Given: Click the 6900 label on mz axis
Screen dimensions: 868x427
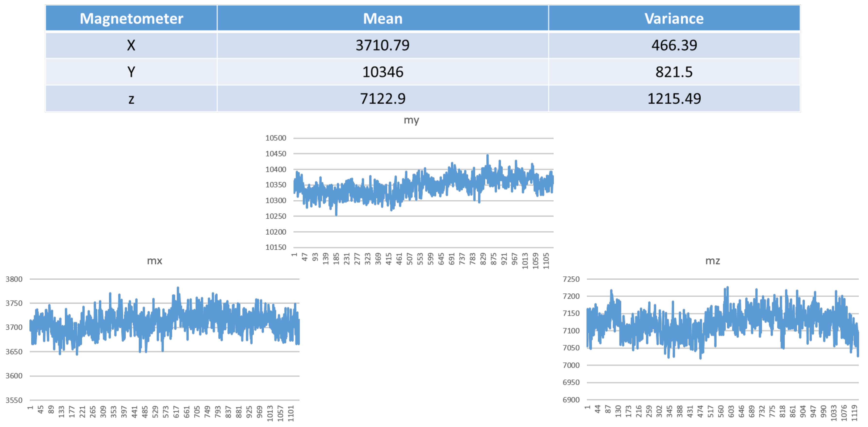Looking at the screenshot, I should click(x=571, y=400).
